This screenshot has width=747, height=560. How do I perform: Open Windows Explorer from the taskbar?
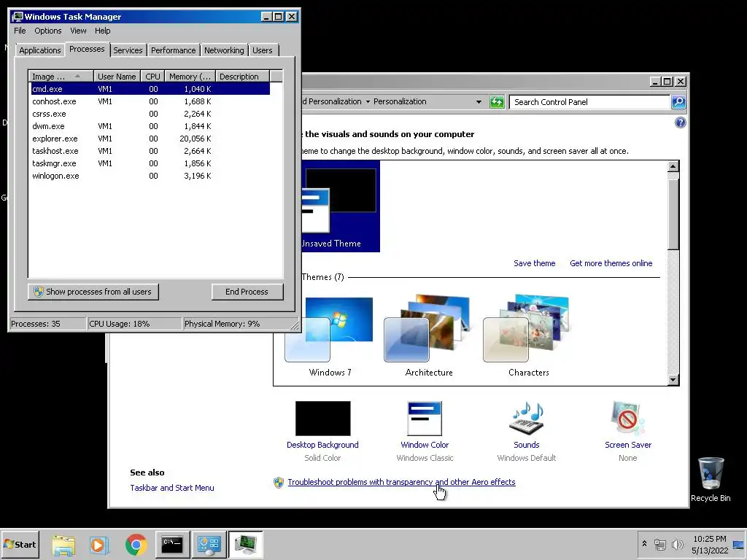click(63, 545)
